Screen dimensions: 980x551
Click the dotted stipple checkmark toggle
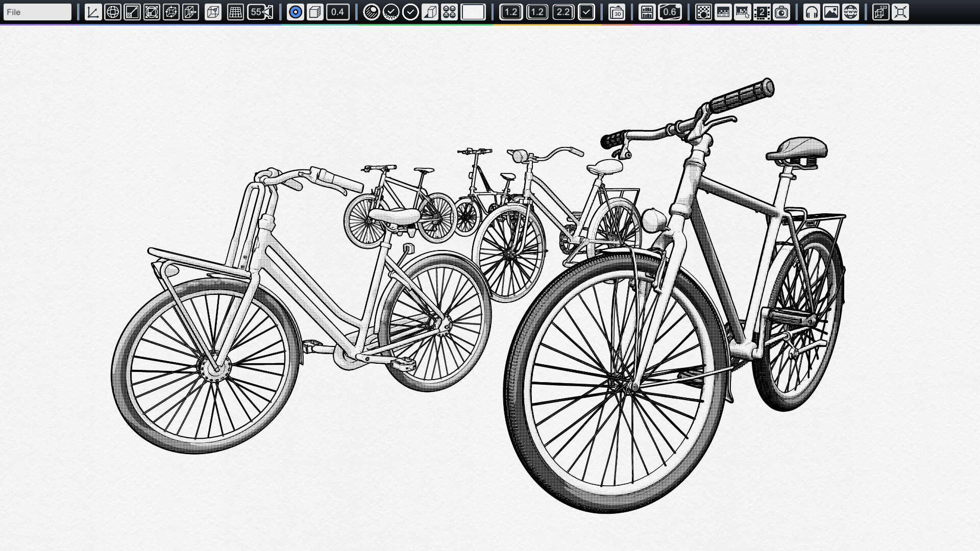[390, 12]
